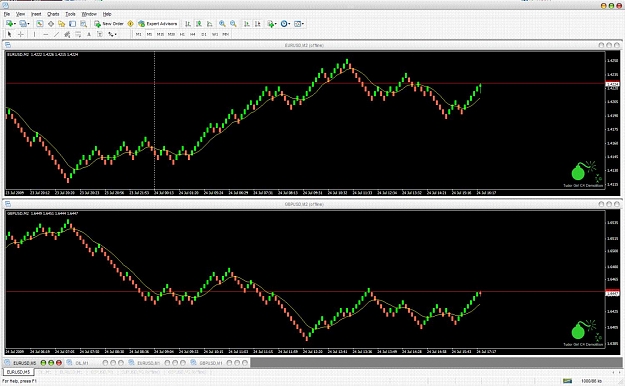The image size is (625, 386).
Task: Click the New Order button
Action: 109,24
